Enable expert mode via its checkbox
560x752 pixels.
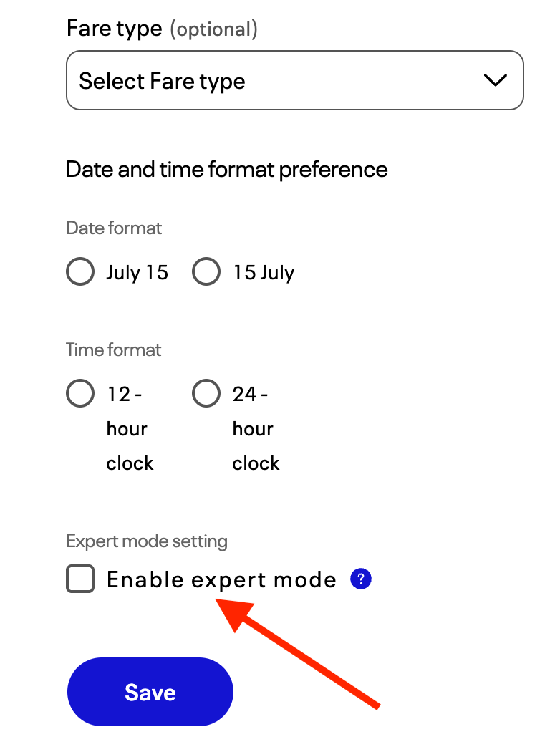point(80,579)
